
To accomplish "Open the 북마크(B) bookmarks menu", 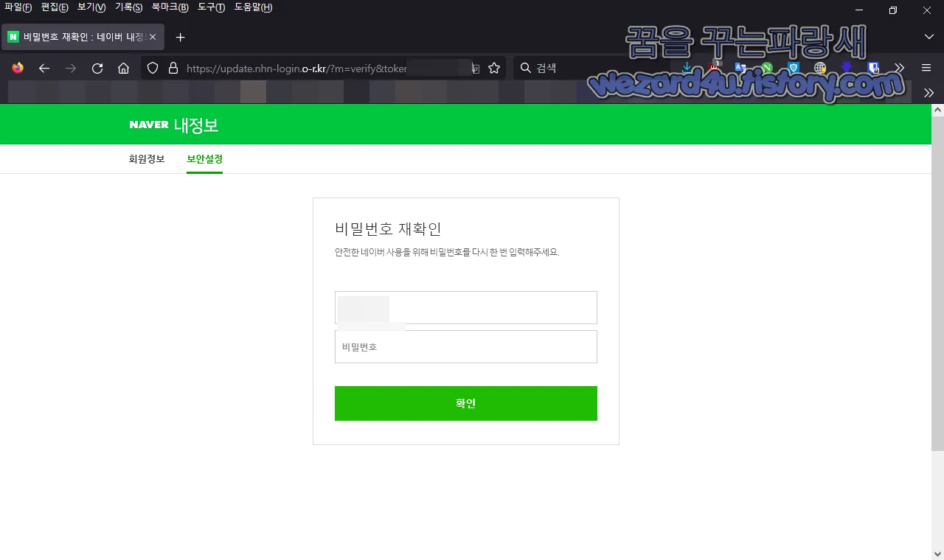I will (x=170, y=7).
